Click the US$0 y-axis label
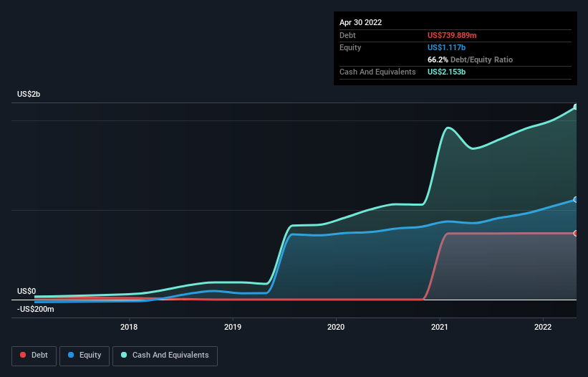This screenshot has height=377, width=588. click(x=26, y=292)
